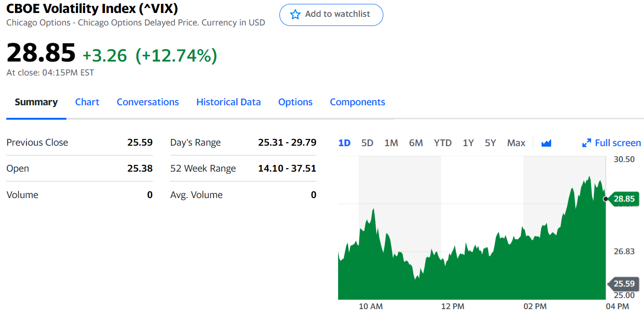Click the 02 PM x-axis label
644x313 pixels.
[x=535, y=306]
